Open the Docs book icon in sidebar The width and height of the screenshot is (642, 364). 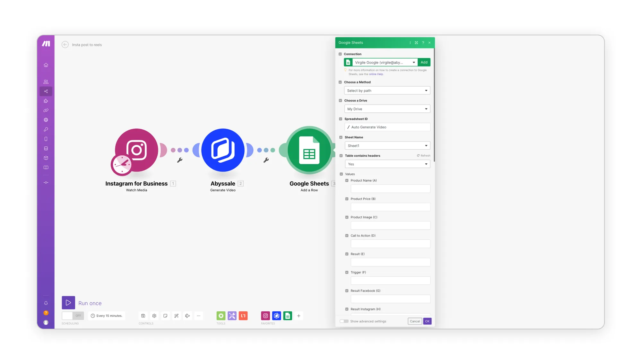tap(46, 168)
